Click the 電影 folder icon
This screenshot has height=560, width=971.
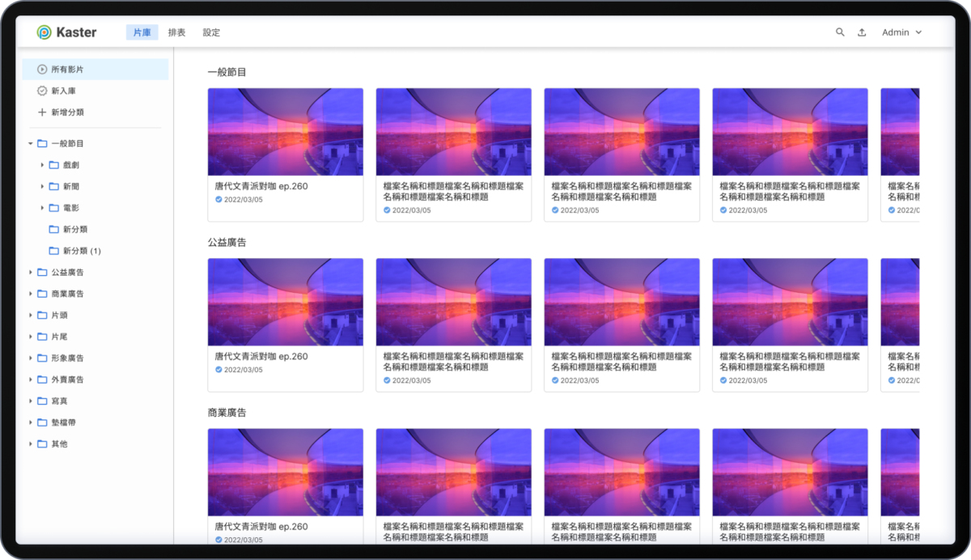tap(54, 208)
